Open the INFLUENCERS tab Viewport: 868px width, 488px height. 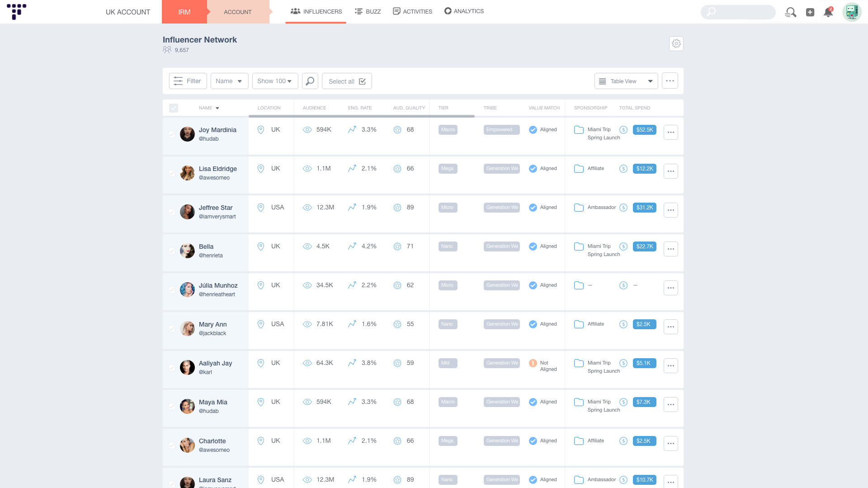coord(316,11)
